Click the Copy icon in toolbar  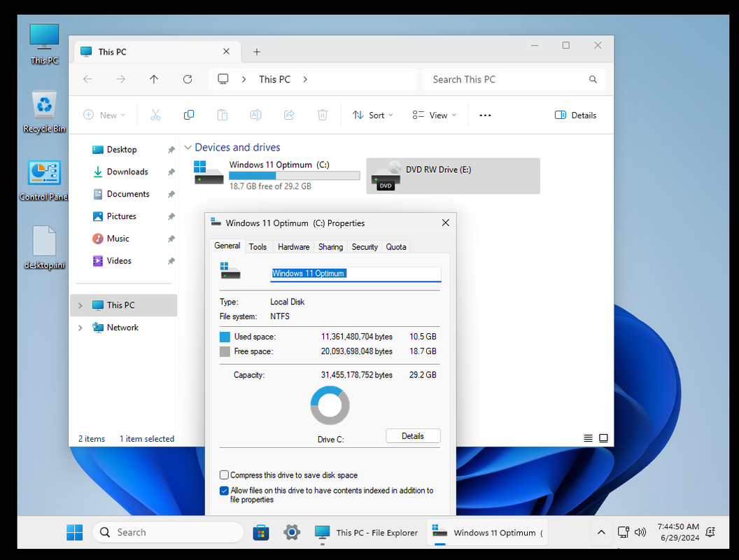click(189, 115)
